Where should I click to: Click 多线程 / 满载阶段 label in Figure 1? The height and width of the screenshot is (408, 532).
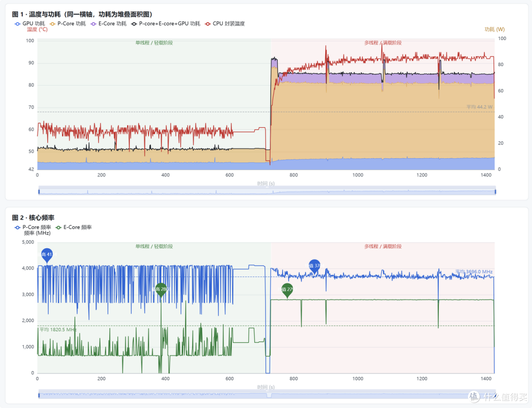(x=383, y=43)
